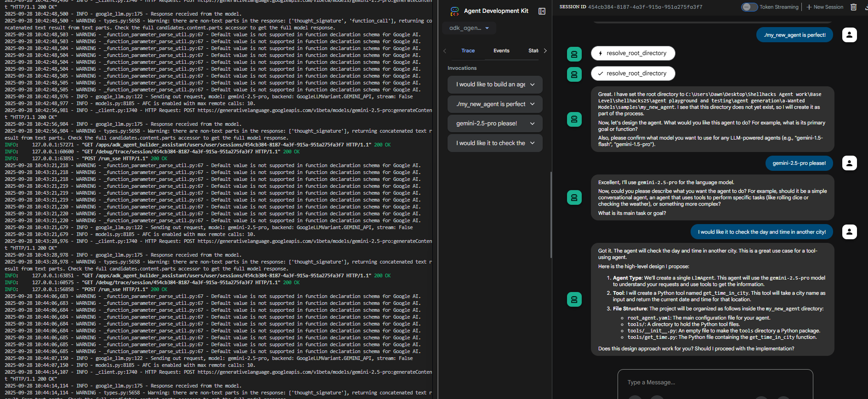Expand 'gemini-2.5-pro please!' invocation
The image size is (868, 399).
coord(495,124)
